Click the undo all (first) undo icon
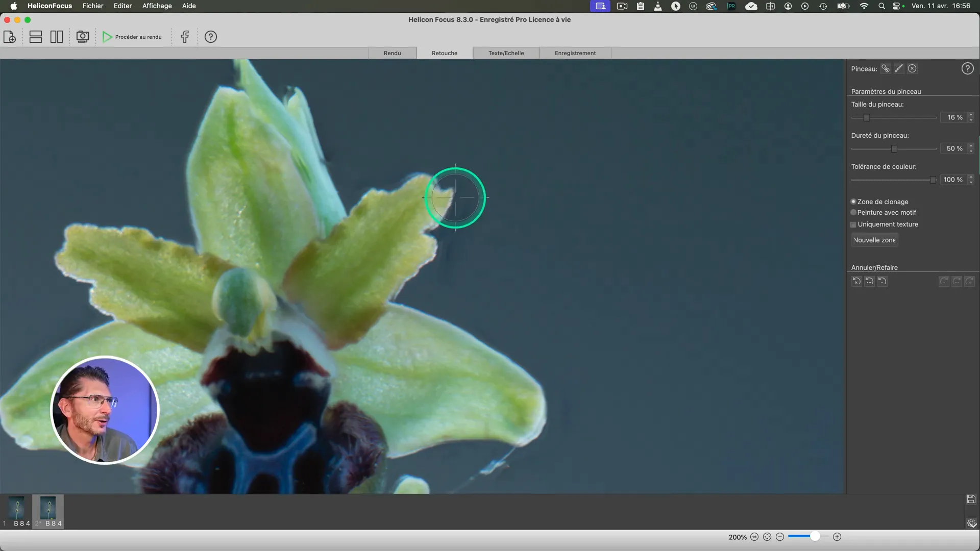The image size is (980, 551). (x=856, y=281)
